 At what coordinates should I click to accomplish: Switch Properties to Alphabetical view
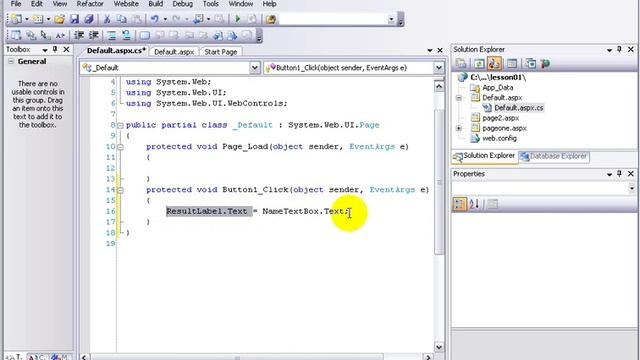[x=474, y=204]
